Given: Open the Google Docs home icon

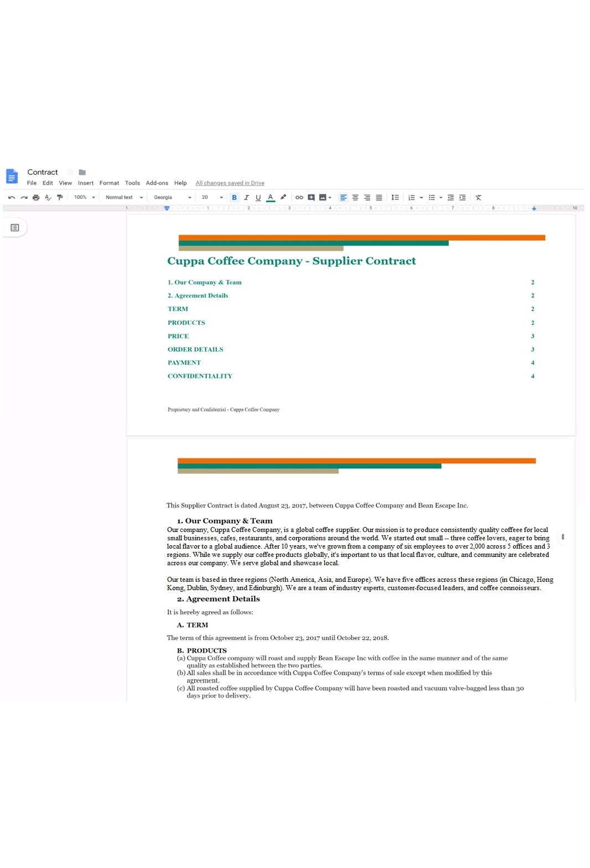Looking at the screenshot, I should tap(12, 176).
